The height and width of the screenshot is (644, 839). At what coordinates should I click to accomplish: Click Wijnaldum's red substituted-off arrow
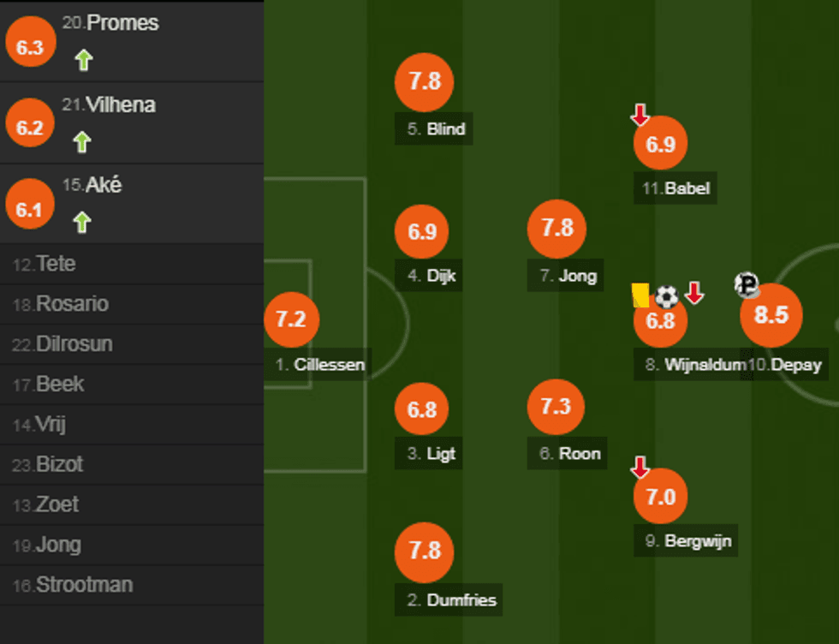tap(694, 293)
